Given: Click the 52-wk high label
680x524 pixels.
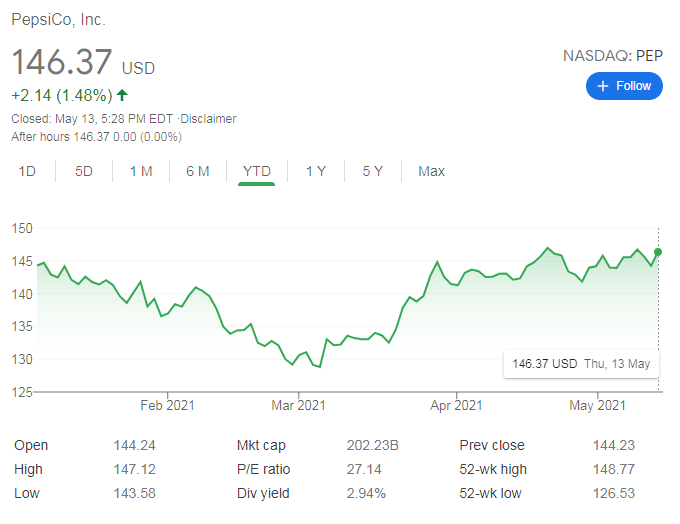Looking at the screenshot, I should (493, 469).
